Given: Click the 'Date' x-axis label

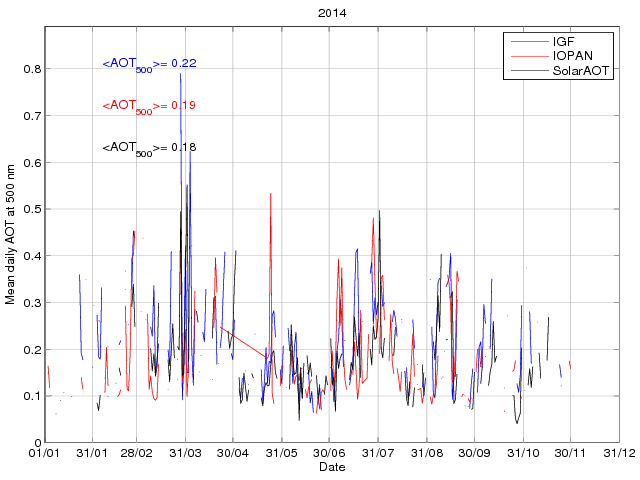Looking at the screenshot, I should coord(331,467).
